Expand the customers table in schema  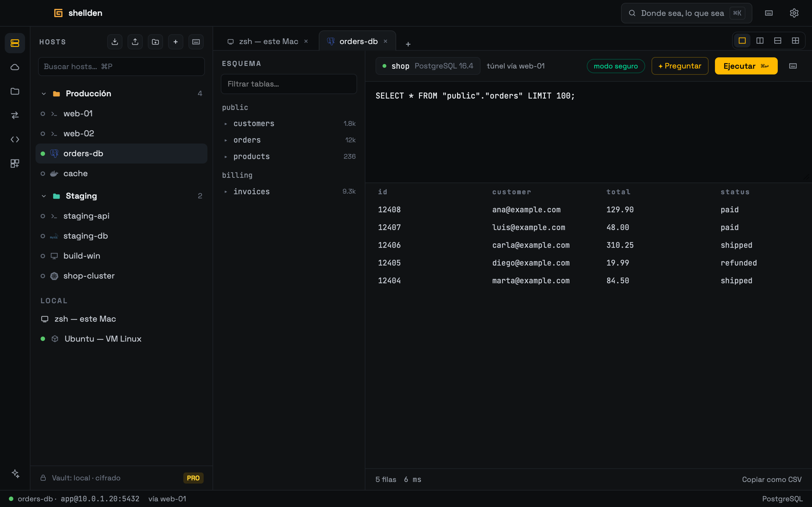pos(226,124)
